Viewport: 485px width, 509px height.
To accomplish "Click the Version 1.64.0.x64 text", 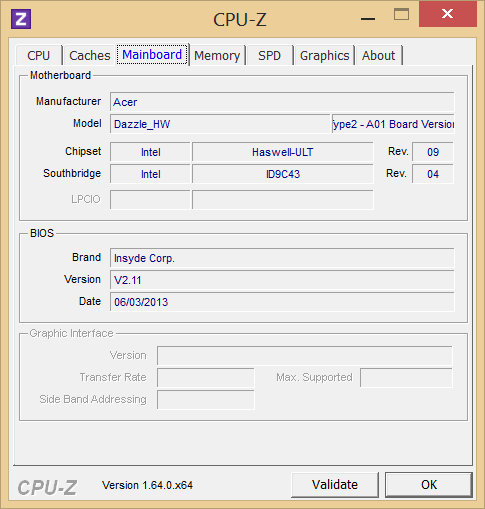I will pyautogui.click(x=147, y=485).
